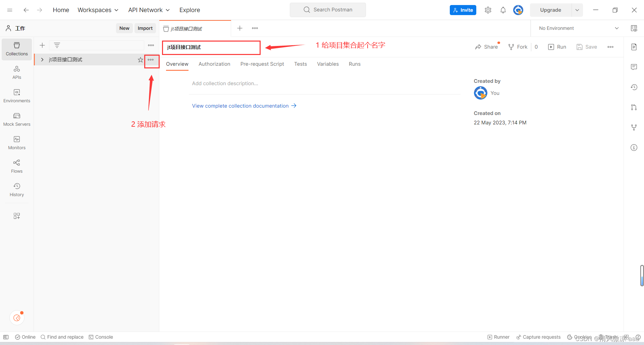644x345 pixels.
Task: Click the collections filter search box
Action: pos(97,45)
